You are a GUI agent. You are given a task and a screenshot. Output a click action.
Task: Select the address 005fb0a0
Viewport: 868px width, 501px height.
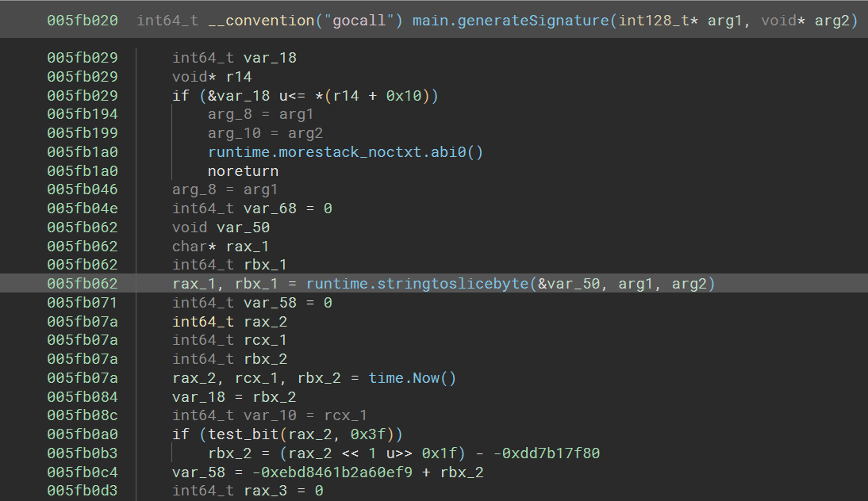[x=83, y=434]
